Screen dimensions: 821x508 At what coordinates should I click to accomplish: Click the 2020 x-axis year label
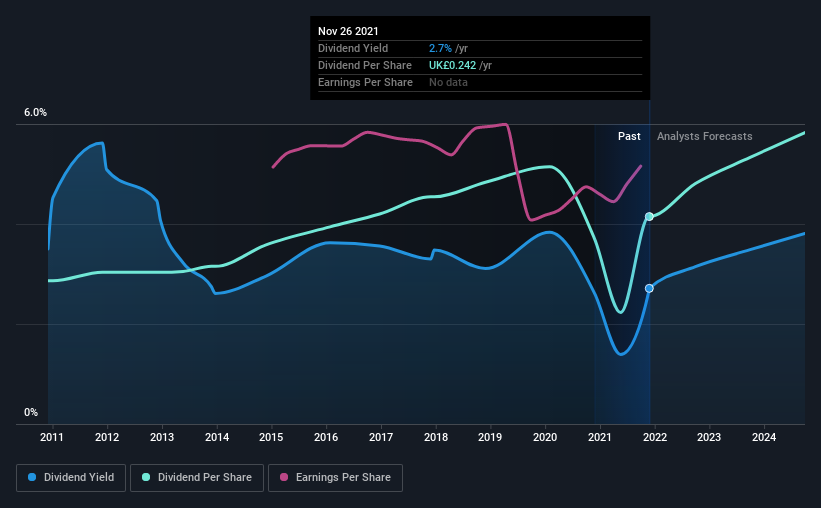(545, 437)
